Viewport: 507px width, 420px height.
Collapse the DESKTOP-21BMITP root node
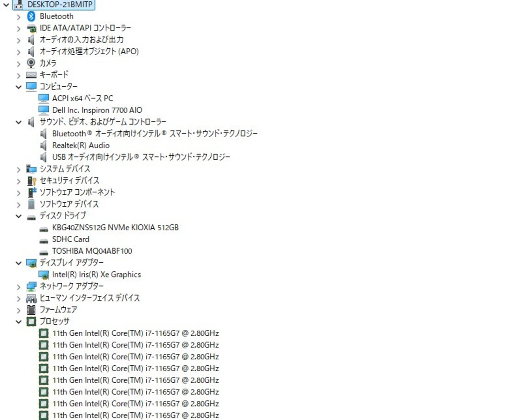click(6, 5)
